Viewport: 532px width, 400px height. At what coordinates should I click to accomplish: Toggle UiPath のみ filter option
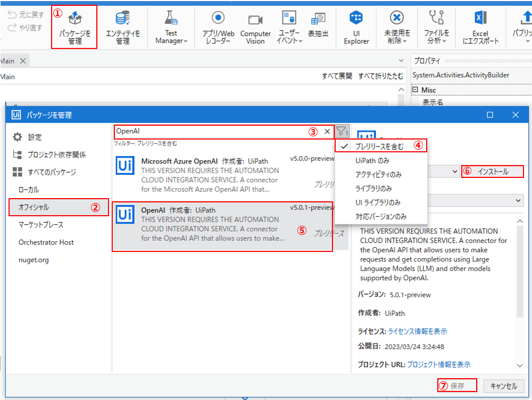(x=381, y=161)
